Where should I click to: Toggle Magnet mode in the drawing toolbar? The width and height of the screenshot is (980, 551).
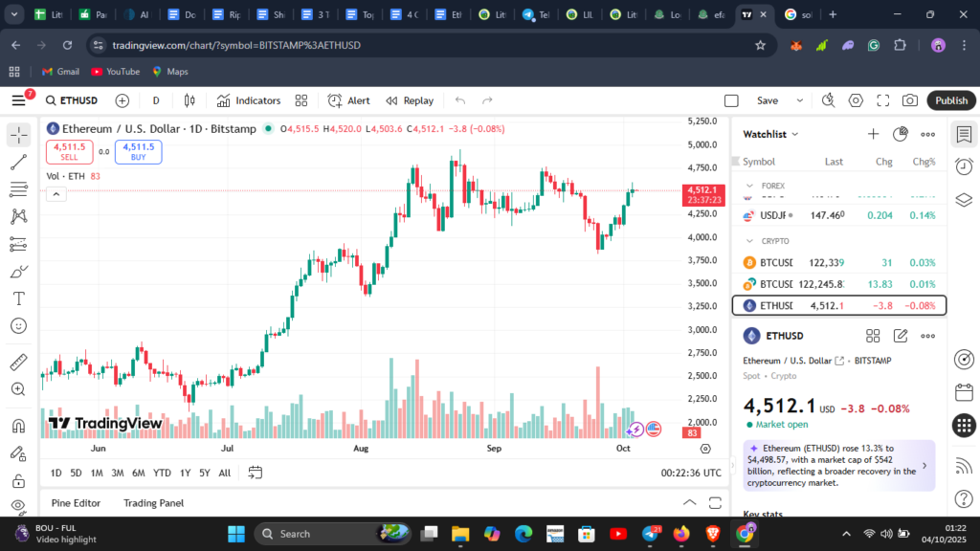(x=17, y=424)
